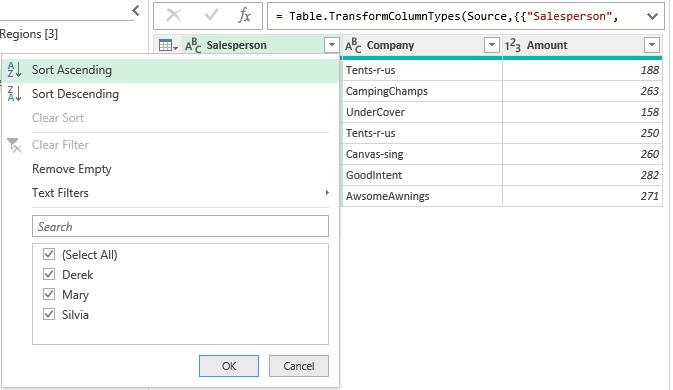Select Clear Filter menu entry
Viewport: 673px width, 390px height.
(170, 145)
